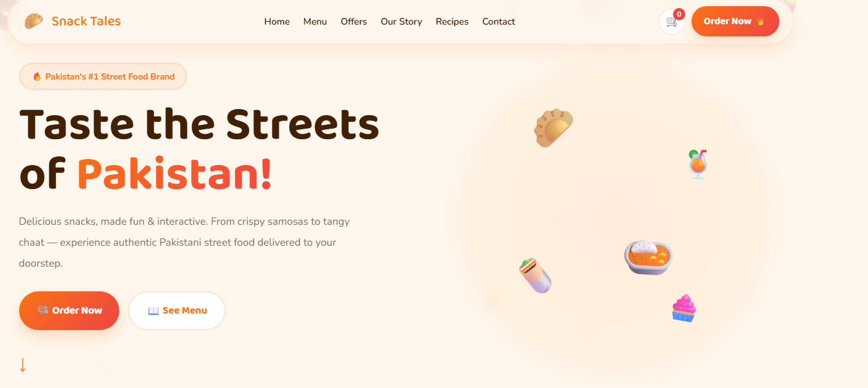This screenshot has height=388, width=868.
Task: Click the wrap roll food icon
Action: tap(535, 275)
